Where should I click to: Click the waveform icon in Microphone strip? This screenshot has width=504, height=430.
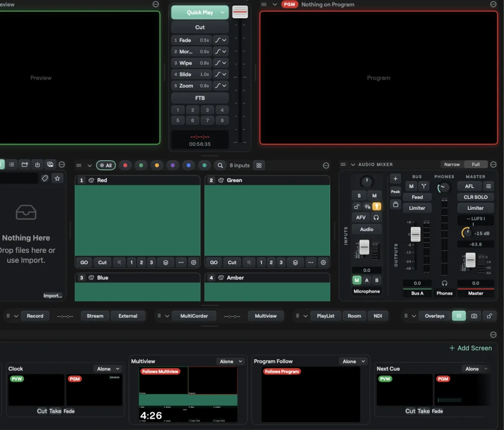click(367, 206)
